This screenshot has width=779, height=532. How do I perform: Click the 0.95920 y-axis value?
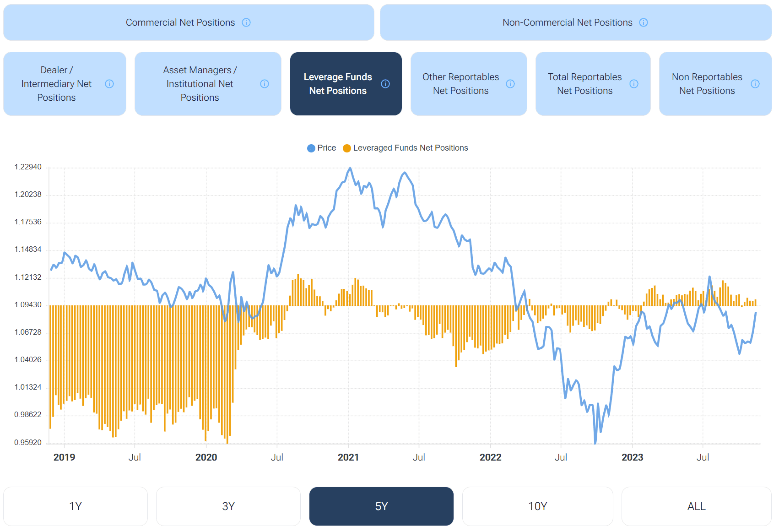28,443
